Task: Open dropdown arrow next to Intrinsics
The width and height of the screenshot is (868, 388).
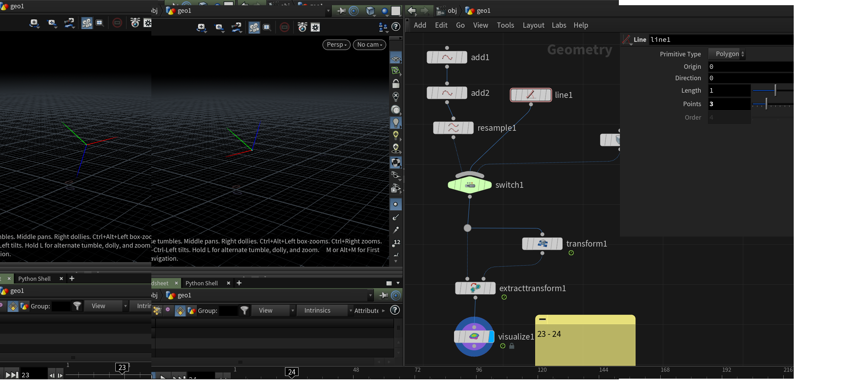Action: point(351,311)
